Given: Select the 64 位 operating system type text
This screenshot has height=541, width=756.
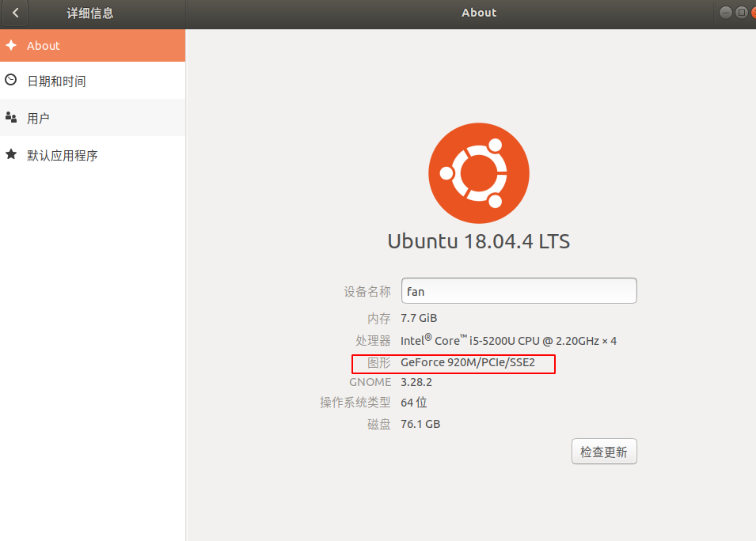Looking at the screenshot, I should (x=414, y=402).
